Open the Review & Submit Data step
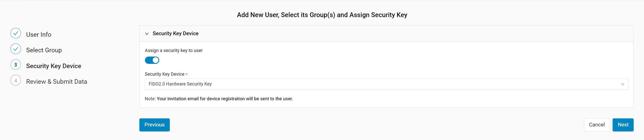The height and width of the screenshot is (140, 644). [x=57, y=82]
